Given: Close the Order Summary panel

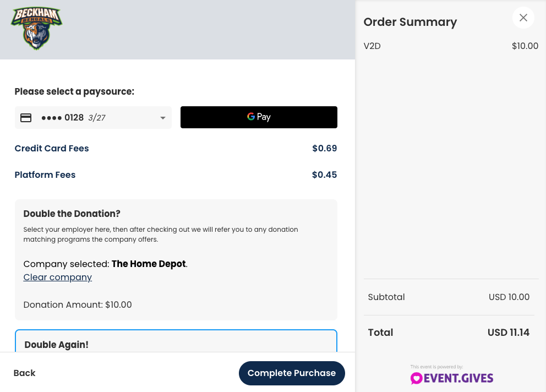Looking at the screenshot, I should (523, 18).
